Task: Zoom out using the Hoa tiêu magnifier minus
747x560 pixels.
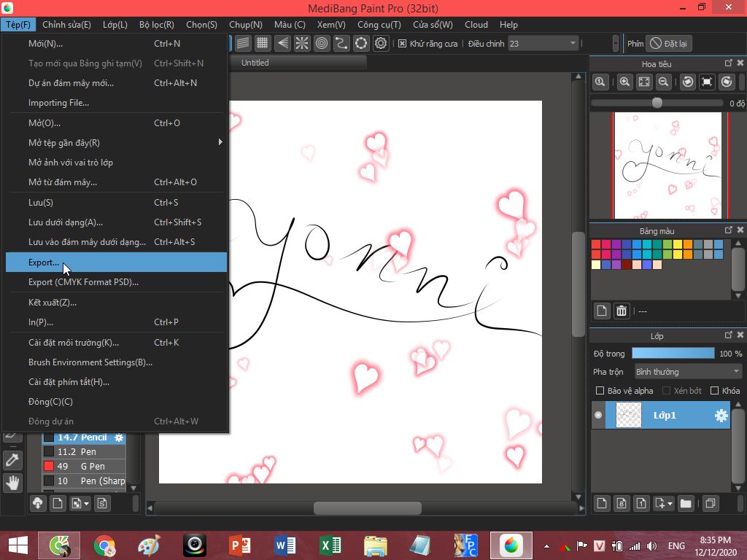Action: point(663,82)
